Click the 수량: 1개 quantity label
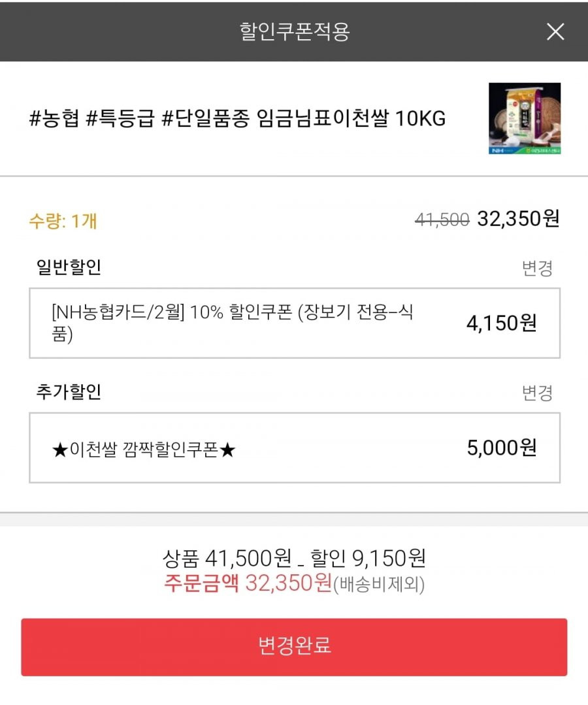 [63, 221]
